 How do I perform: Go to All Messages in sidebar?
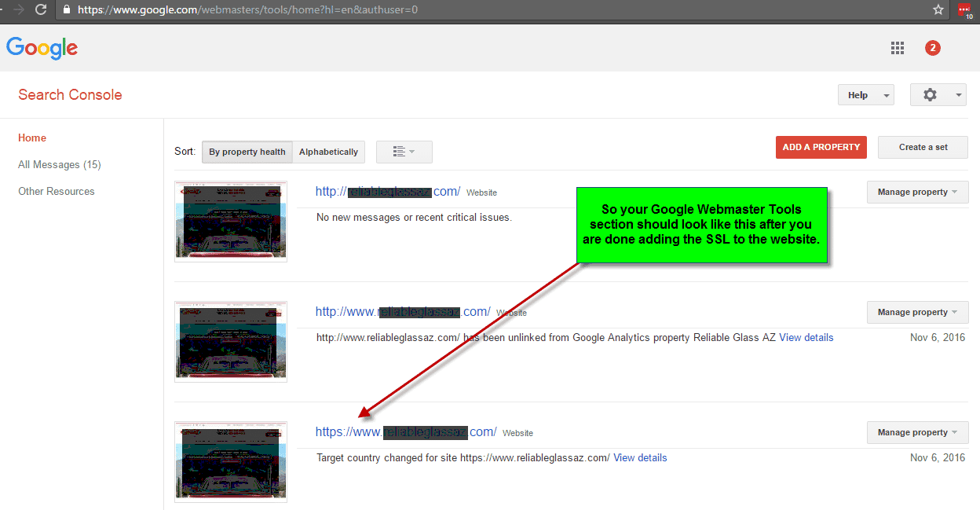[59, 164]
